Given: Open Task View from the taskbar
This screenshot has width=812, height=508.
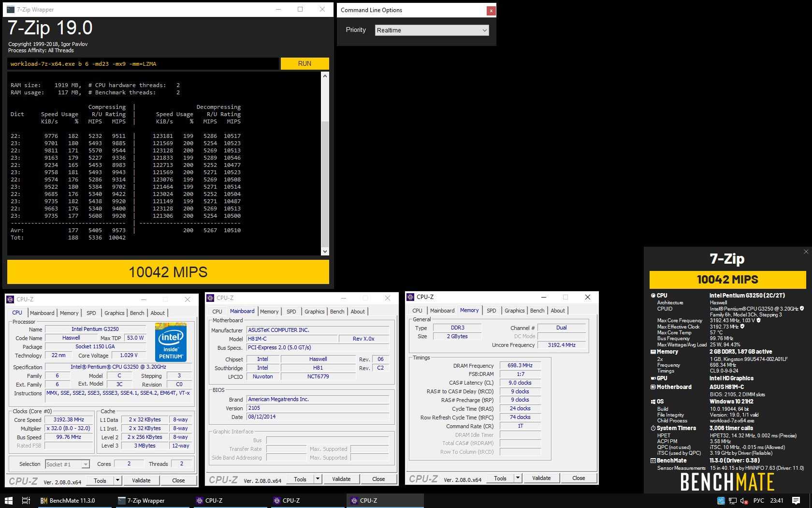Looking at the screenshot, I should [x=26, y=501].
